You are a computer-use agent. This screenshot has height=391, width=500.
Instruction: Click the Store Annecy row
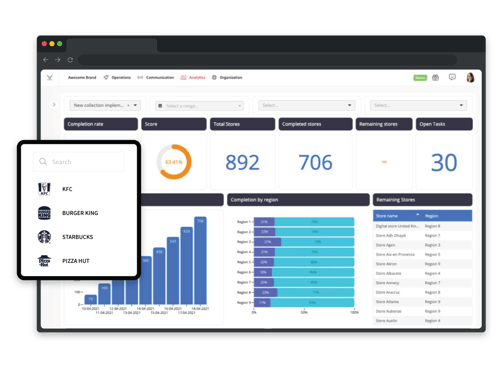coord(422,283)
